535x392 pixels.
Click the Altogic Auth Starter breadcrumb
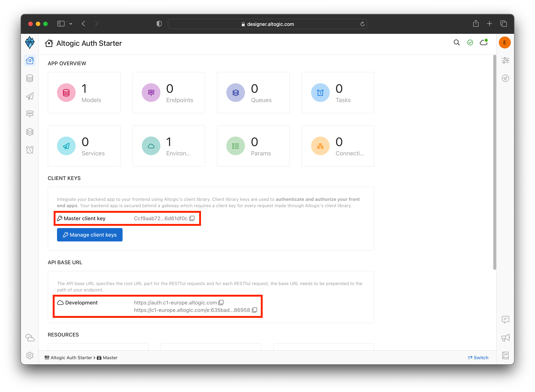[71, 358]
